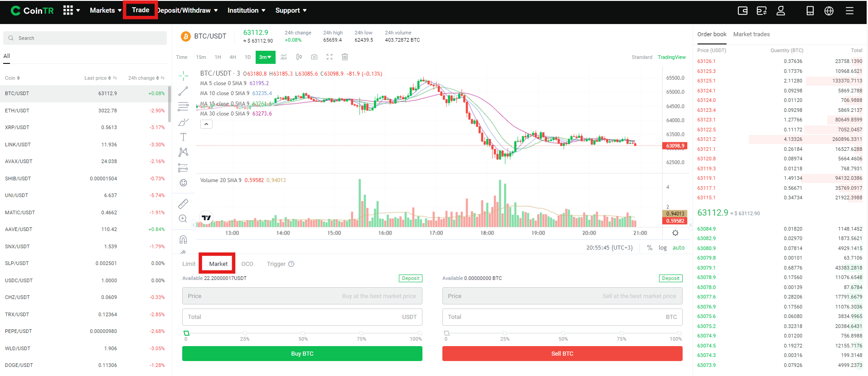Toggle auto scale on chart
The height and width of the screenshot is (376, 868).
679,248
